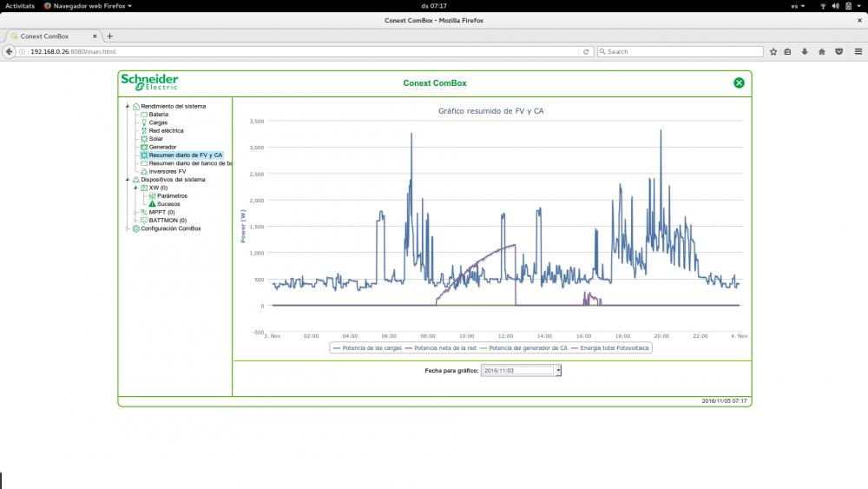Open the Generador tree label
868x489 pixels.
162,147
